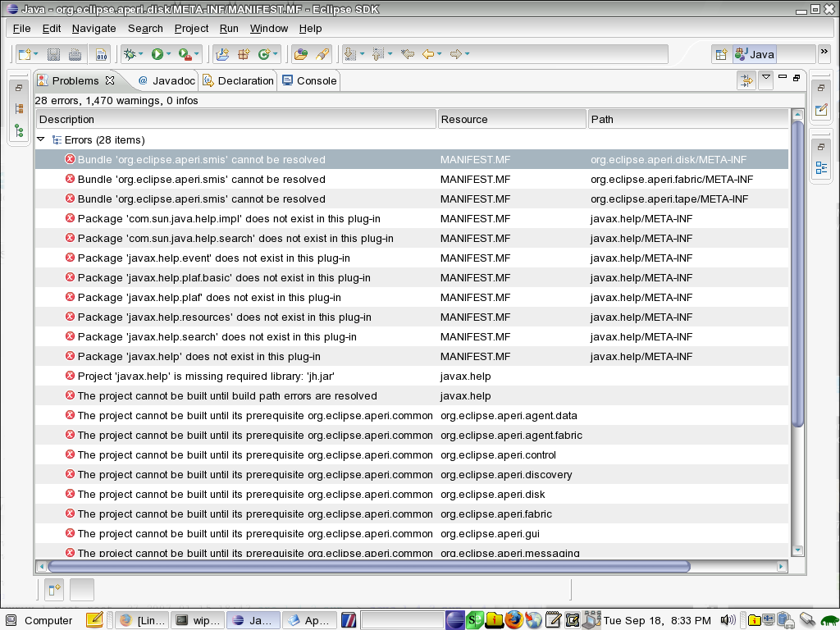Click the New Java Package icon
Viewport: 840px width, 630px height.
pos(244,54)
